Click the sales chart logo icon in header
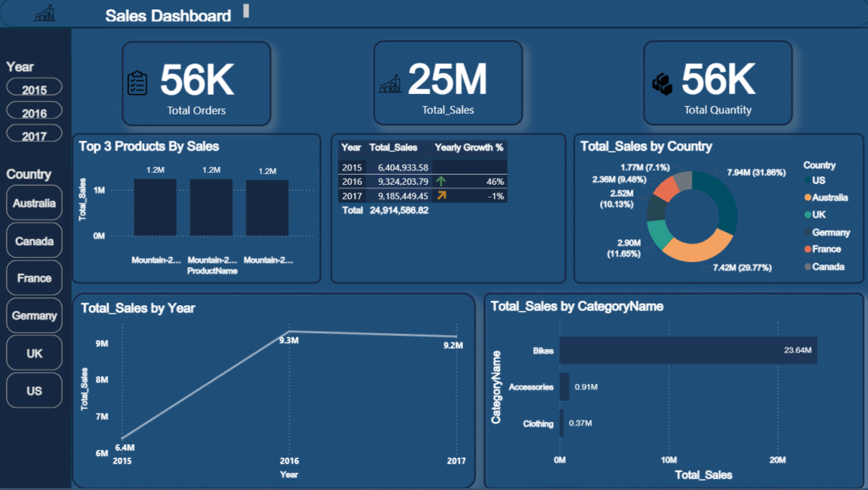 (45, 14)
